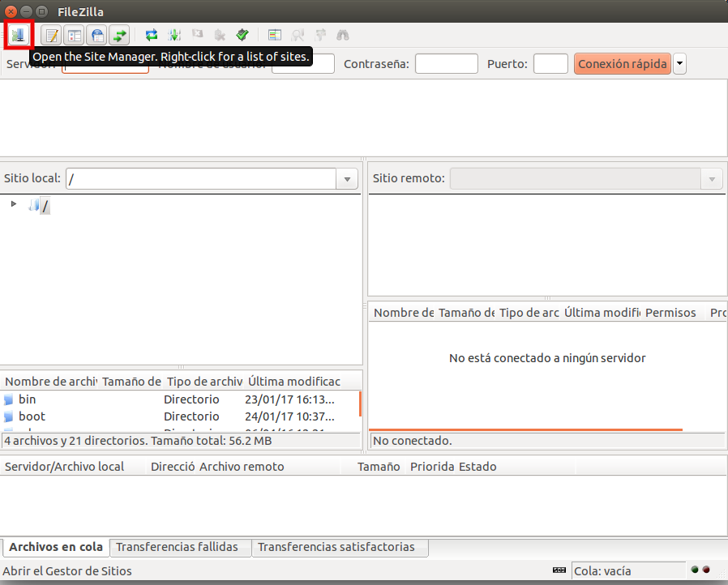
Task: Toggle processing of the transfer queue
Action: 174,35
